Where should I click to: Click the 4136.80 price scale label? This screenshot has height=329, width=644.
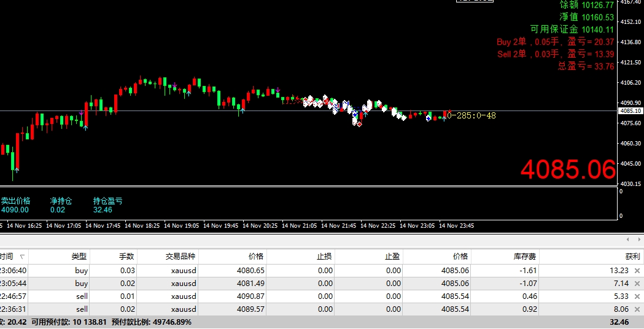pyautogui.click(x=631, y=42)
